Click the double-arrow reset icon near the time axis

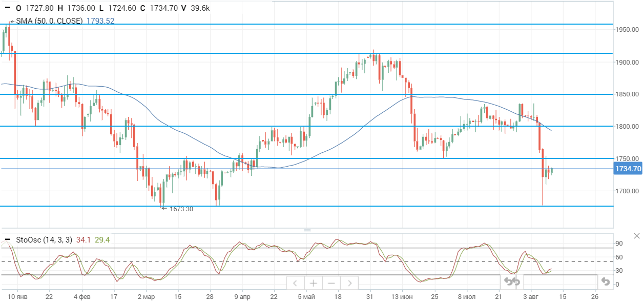click(512, 281)
